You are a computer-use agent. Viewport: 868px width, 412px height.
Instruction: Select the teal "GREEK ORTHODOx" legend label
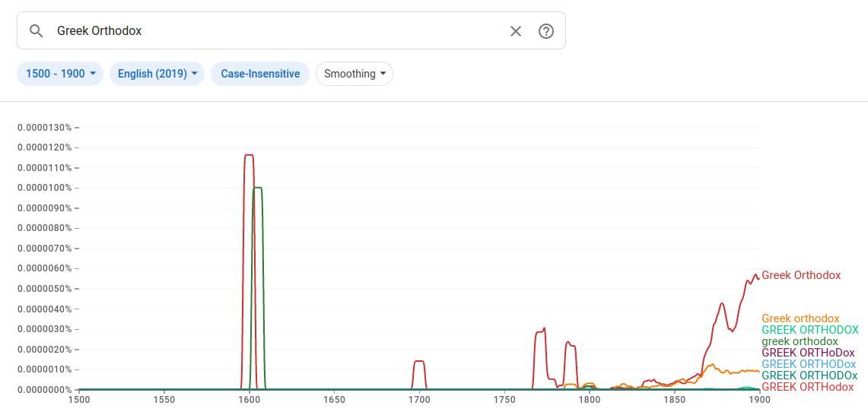point(809,376)
